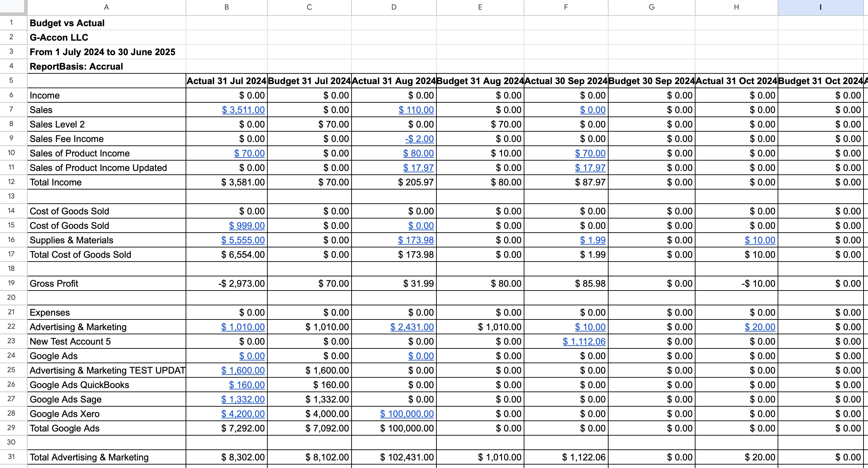The width and height of the screenshot is (868, 468).
Task: Select the 'Budget 31 Oct 2024' header cell
Action: pyautogui.click(x=820, y=81)
